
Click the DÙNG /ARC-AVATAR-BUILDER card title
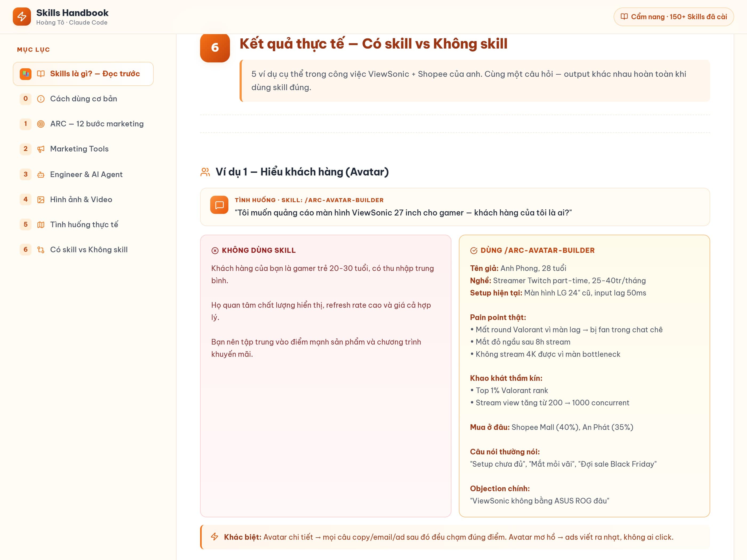point(537,250)
